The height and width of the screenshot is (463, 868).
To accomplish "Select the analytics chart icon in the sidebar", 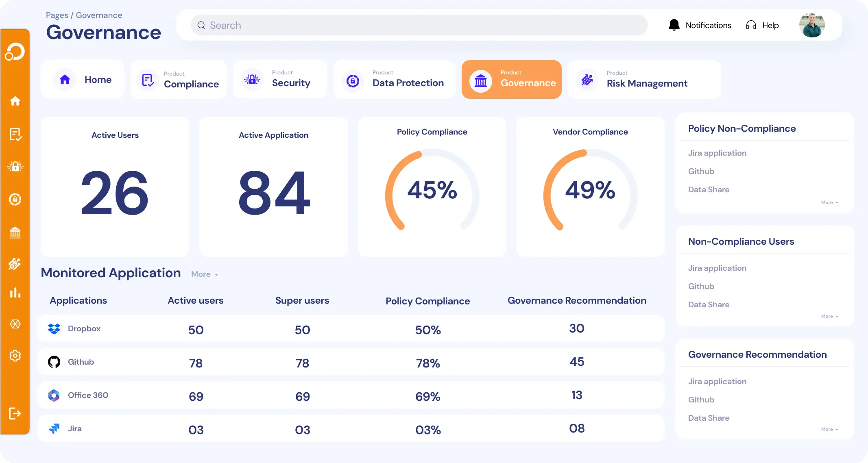I will coord(15,293).
